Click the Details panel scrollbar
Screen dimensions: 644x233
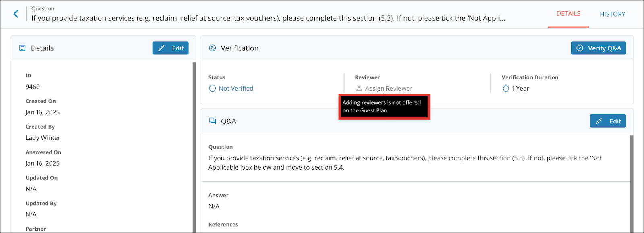(x=194, y=147)
